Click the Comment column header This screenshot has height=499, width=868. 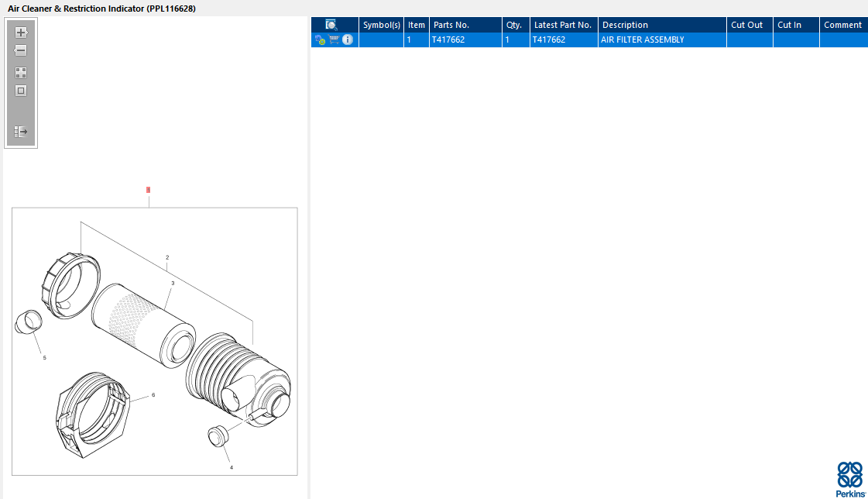843,25
